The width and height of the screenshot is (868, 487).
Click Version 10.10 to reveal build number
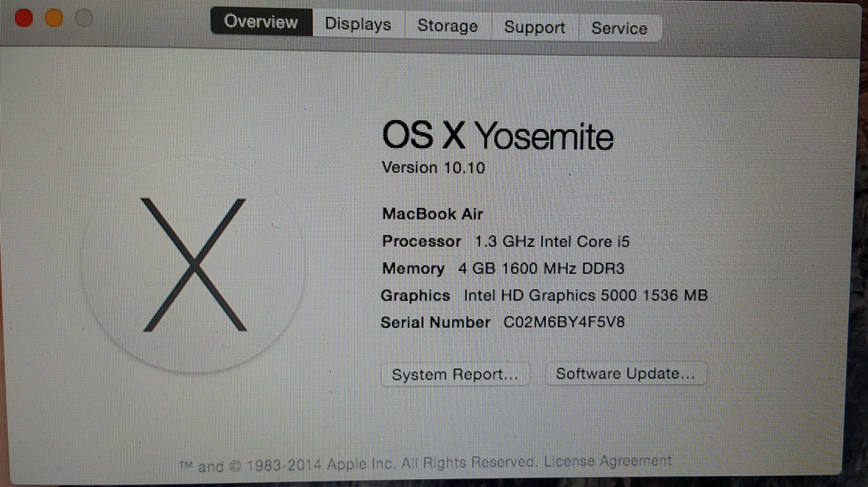click(x=434, y=168)
